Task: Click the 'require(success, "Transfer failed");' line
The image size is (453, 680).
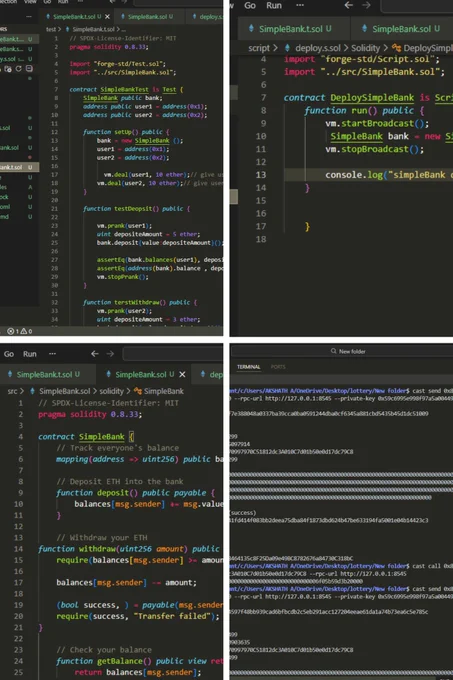Action: coord(138,616)
